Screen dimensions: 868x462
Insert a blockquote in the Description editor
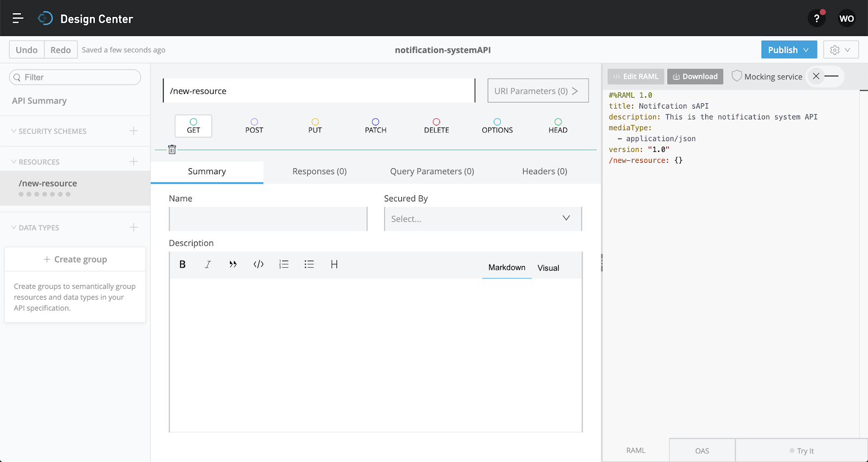(x=233, y=264)
